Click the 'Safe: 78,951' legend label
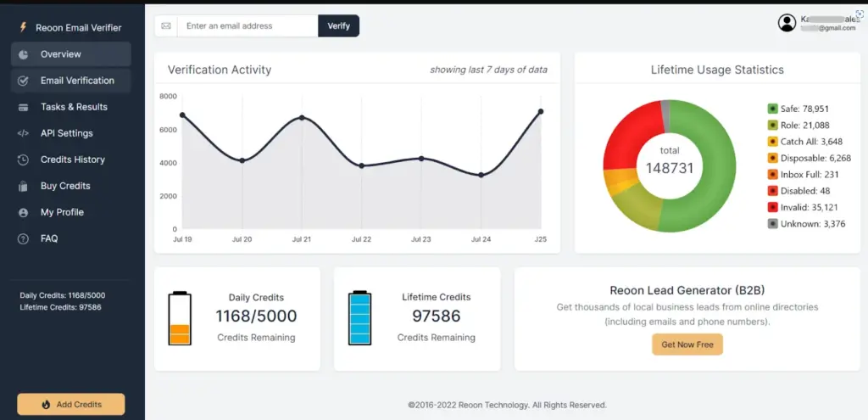 click(x=804, y=109)
